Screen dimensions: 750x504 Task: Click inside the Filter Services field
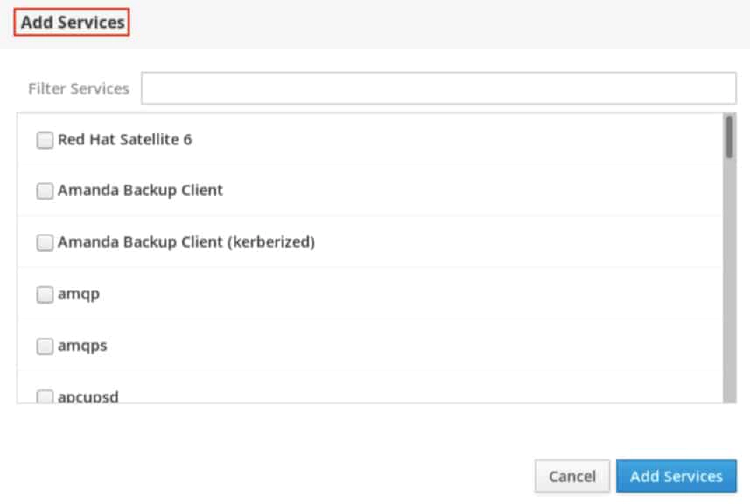coord(439,88)
